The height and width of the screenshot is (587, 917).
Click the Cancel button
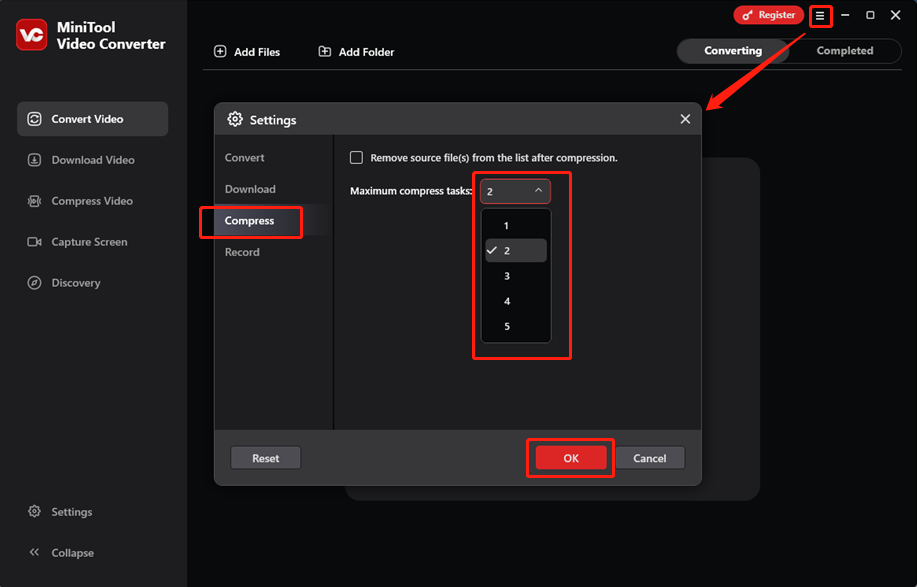(x=649, y=458)
